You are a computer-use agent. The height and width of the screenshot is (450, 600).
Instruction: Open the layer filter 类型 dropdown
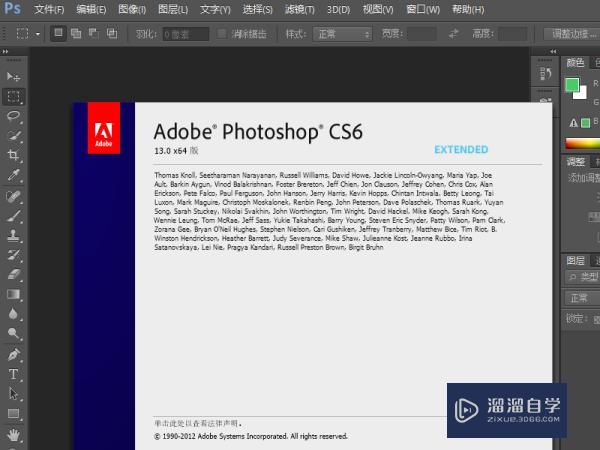(582, 277)
